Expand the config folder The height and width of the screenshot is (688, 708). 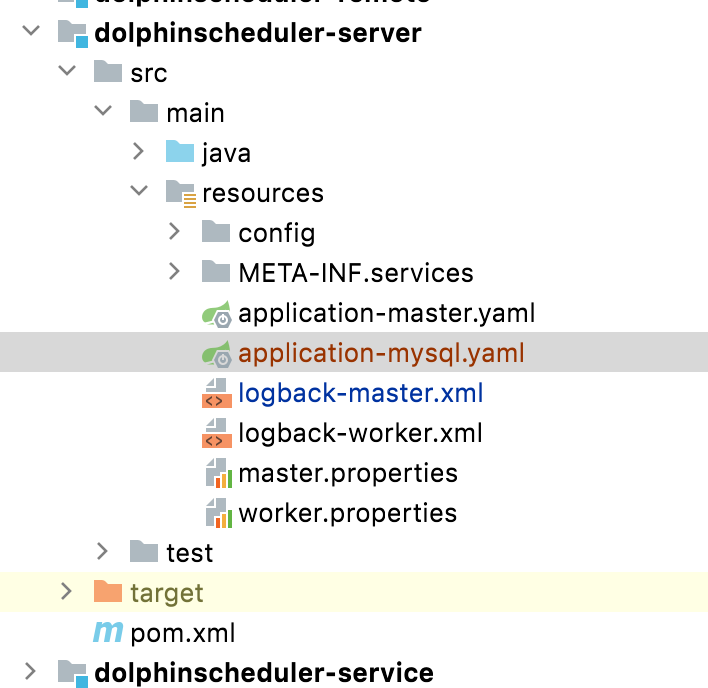(175, 233)
